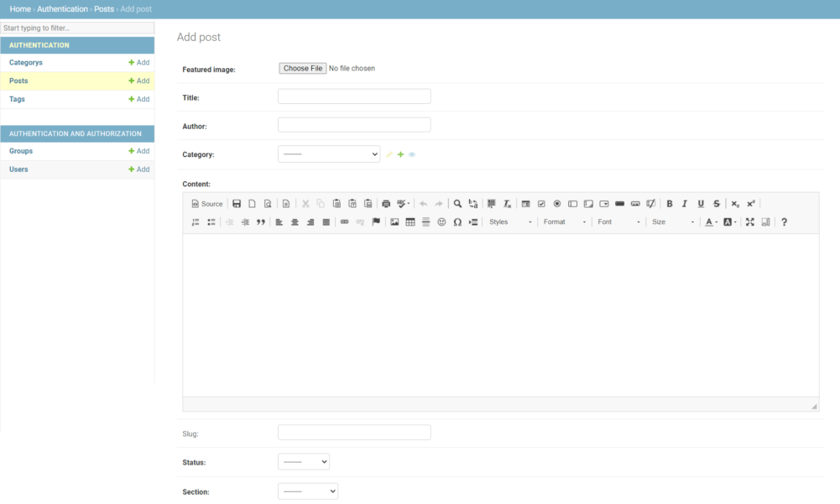840x504 pixels.
Task: Center text in the editor
Action: click(295, 221)
